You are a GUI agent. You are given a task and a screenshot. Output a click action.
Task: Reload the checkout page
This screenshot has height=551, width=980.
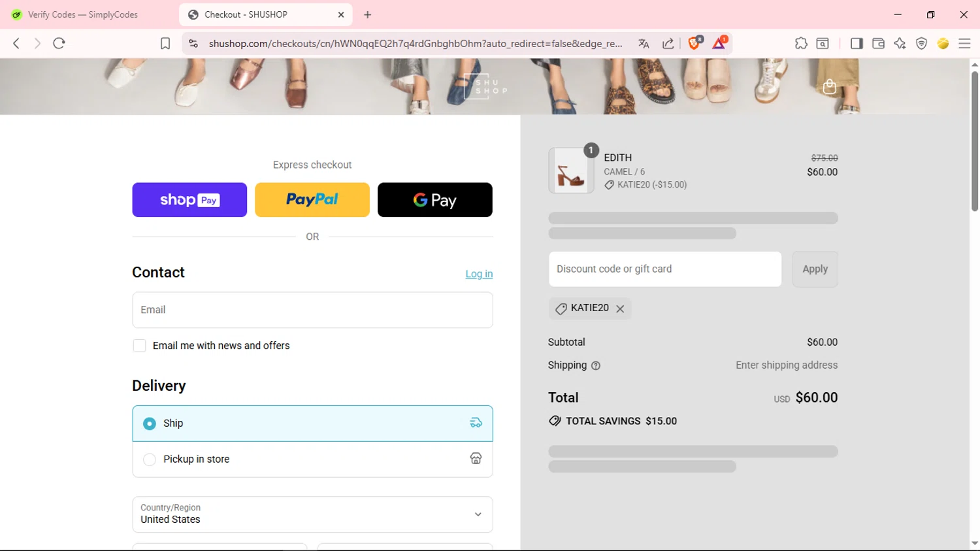(59, 43)
